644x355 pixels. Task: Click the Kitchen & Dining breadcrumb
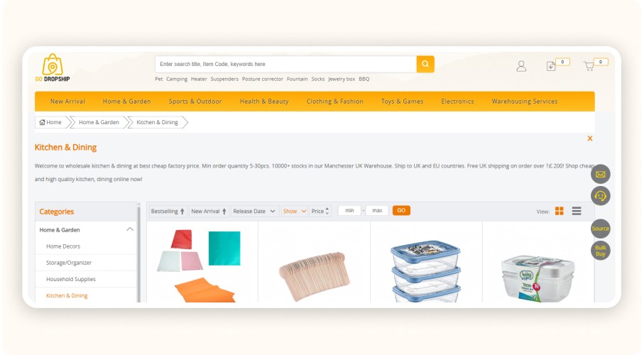(x=158, y=122)
